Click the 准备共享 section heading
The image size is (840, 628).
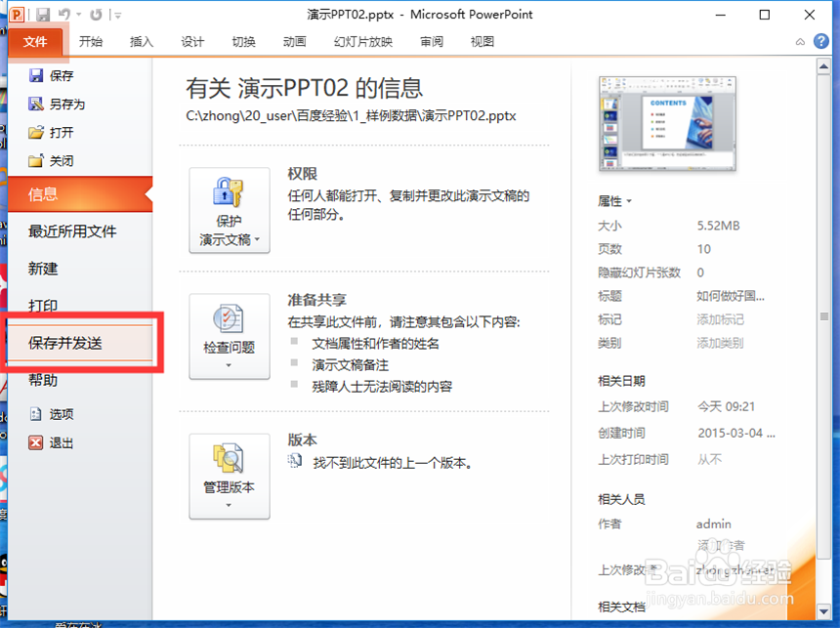pyautogui.click(x=317, y=300)
